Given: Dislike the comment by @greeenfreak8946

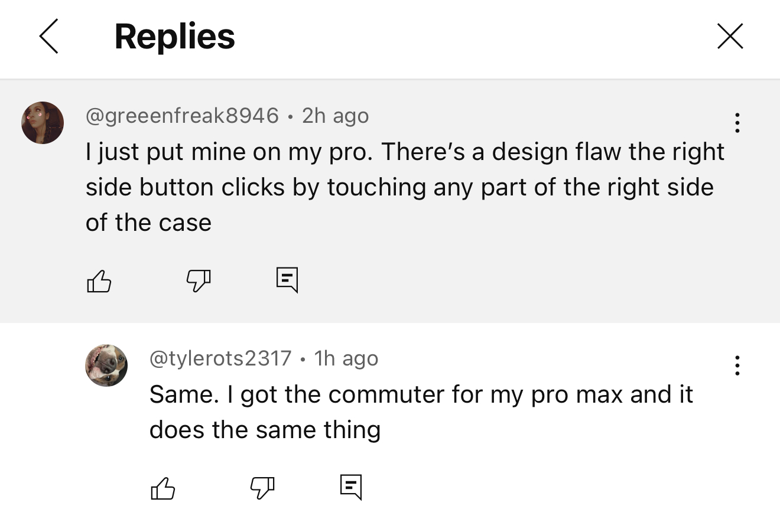Looking at the screenshot, I should (199, 280).
